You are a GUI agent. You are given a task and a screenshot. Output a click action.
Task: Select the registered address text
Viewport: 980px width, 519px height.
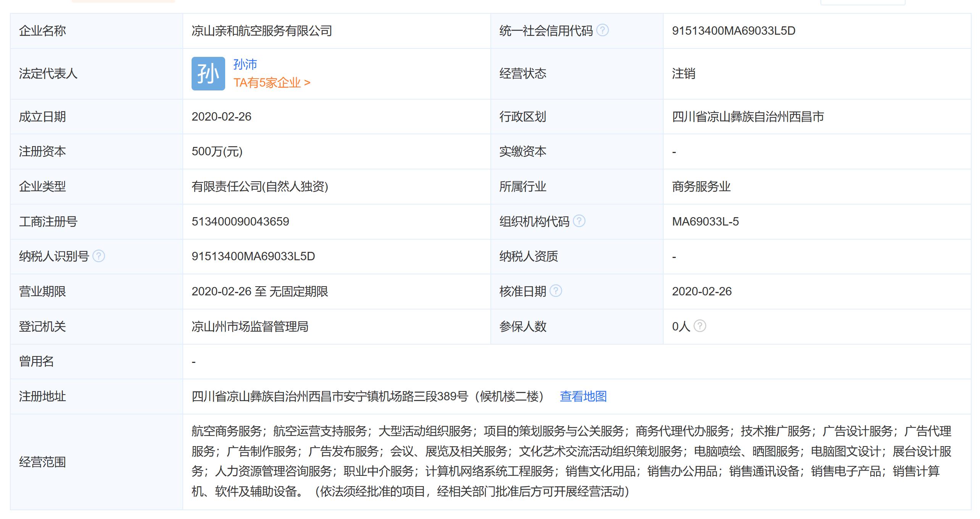(x=367, y=397)
